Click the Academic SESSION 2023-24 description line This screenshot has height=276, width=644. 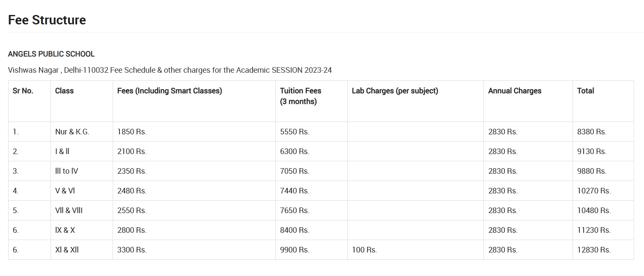170,70
